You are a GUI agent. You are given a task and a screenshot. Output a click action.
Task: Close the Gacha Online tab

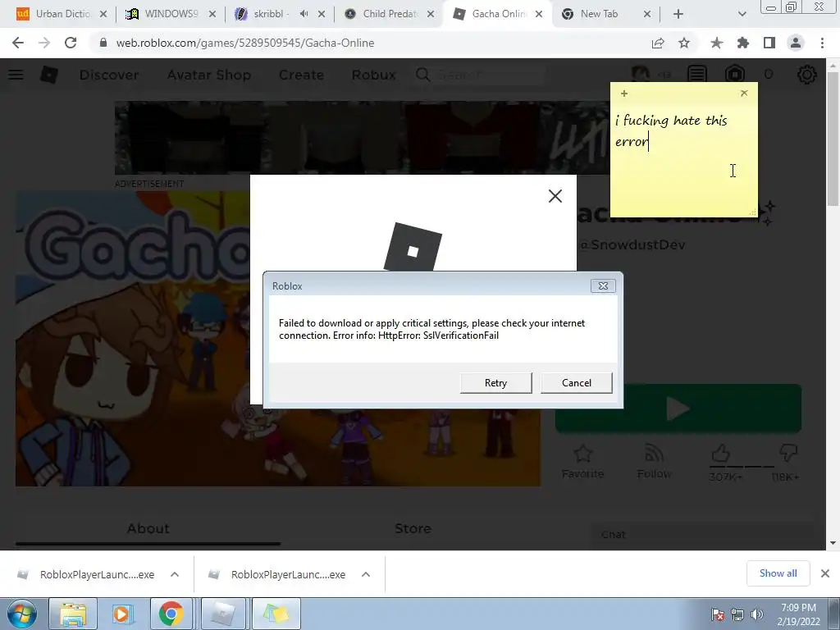[539, 15]
